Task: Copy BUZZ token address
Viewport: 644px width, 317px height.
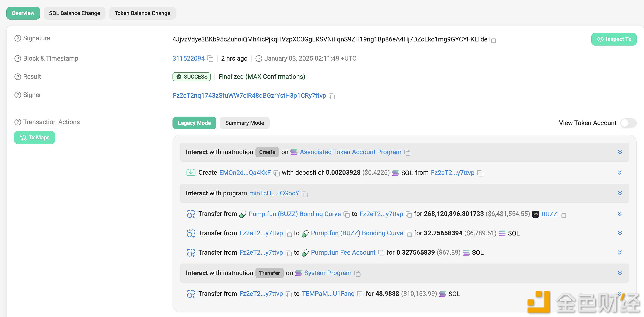Action: coord(563,214)
